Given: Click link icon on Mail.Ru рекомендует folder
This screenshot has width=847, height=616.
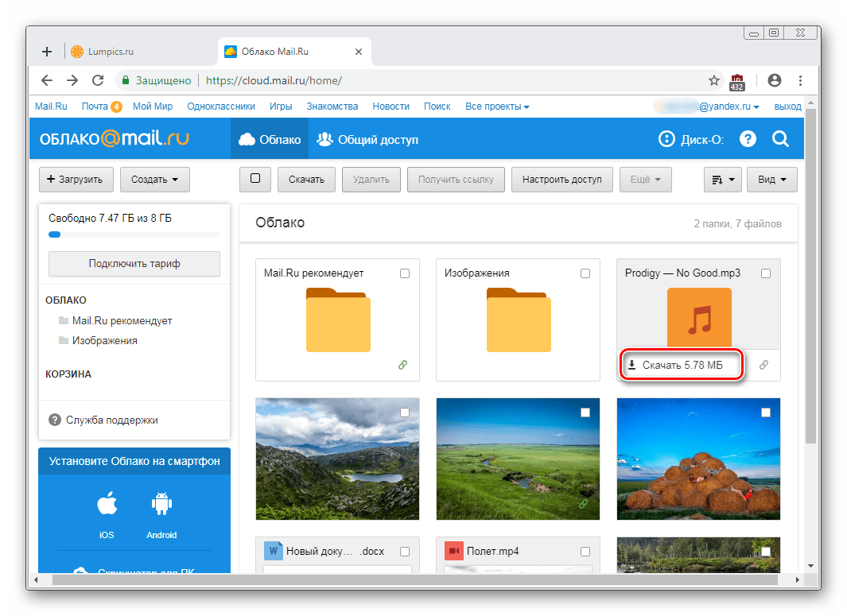Looking at the screenshot, I should [x=402, y=365].
